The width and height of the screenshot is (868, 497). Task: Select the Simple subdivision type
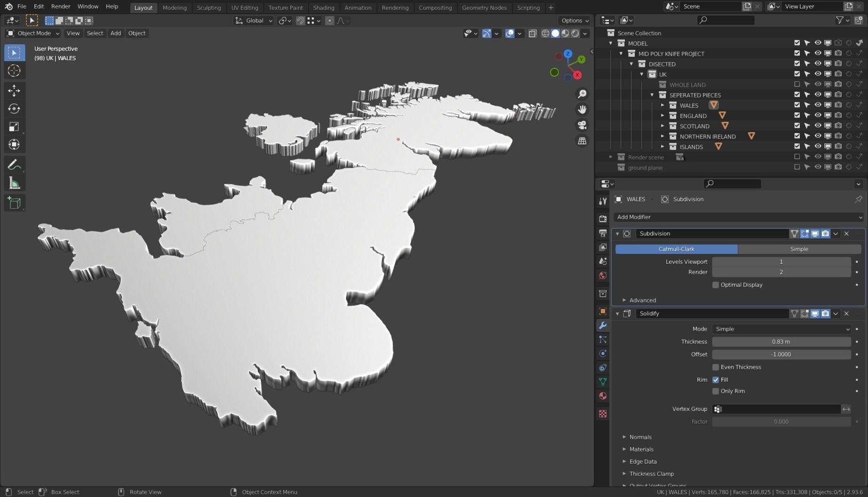pyautogui.click(x=799, y=249)
